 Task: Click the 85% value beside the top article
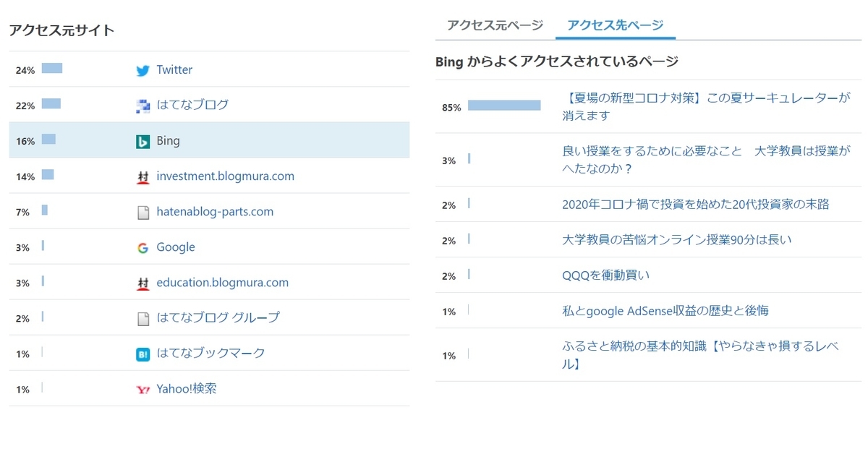(451, 108)
